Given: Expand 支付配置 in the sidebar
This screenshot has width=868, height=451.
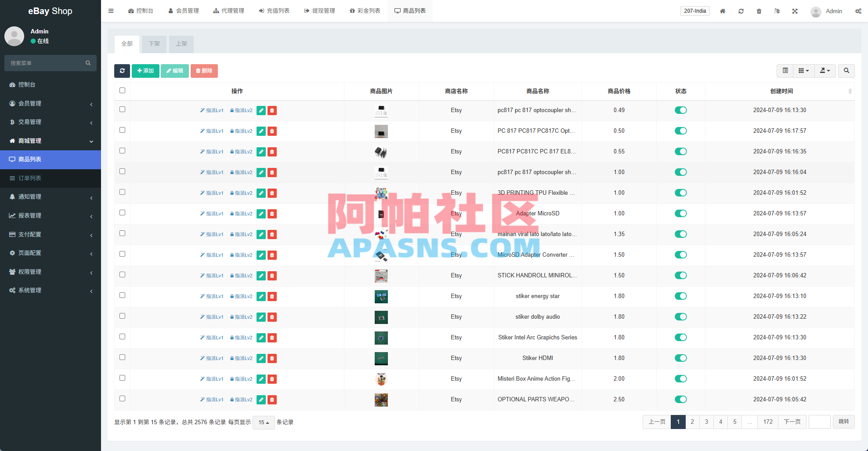Looking at the screenshot, I should 51,235.
